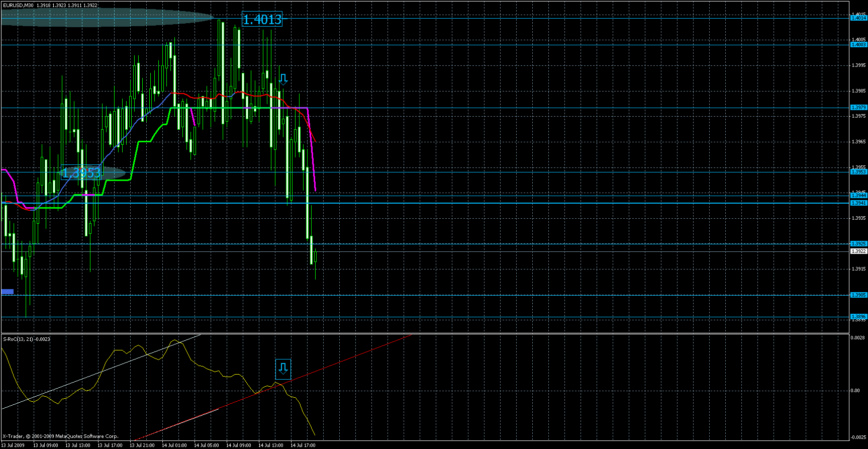868x449 pixels.
Task: Click the 0.0028 value on the indicator scale
Action: click(859, 338)
